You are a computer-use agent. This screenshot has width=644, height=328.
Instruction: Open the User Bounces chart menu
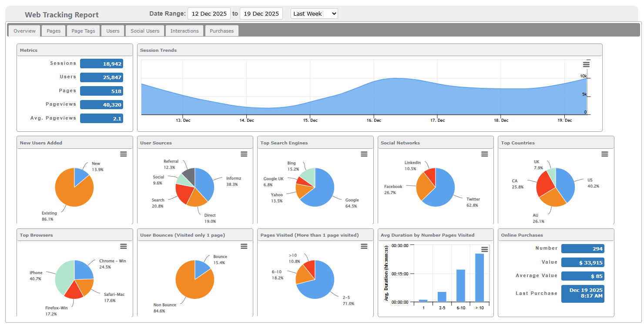pyautogui.click(x=244, y=246)
